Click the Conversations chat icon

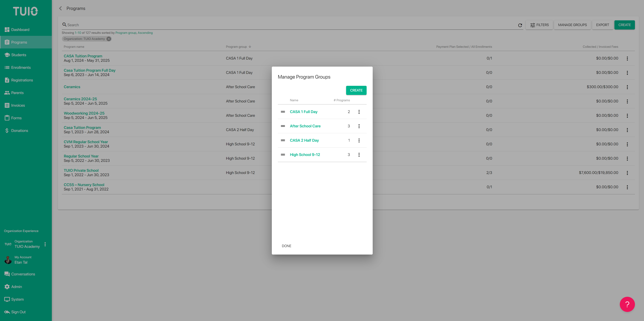(7, 274)
